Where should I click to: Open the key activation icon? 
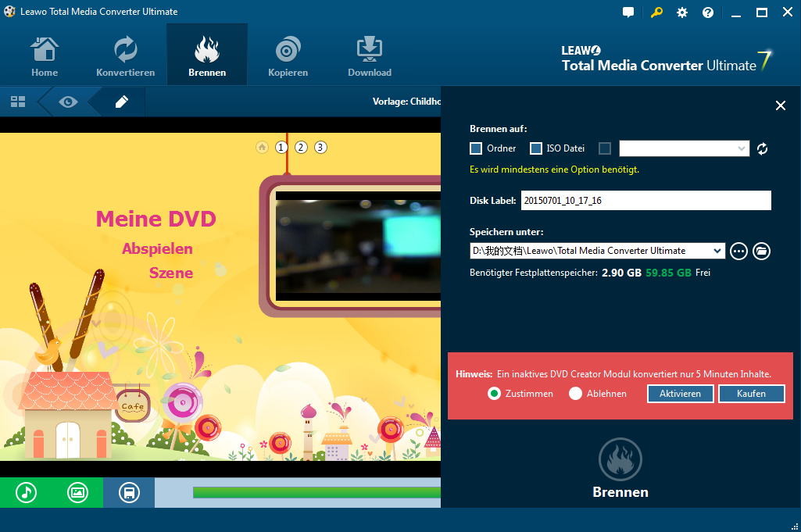tap(656, 12)
